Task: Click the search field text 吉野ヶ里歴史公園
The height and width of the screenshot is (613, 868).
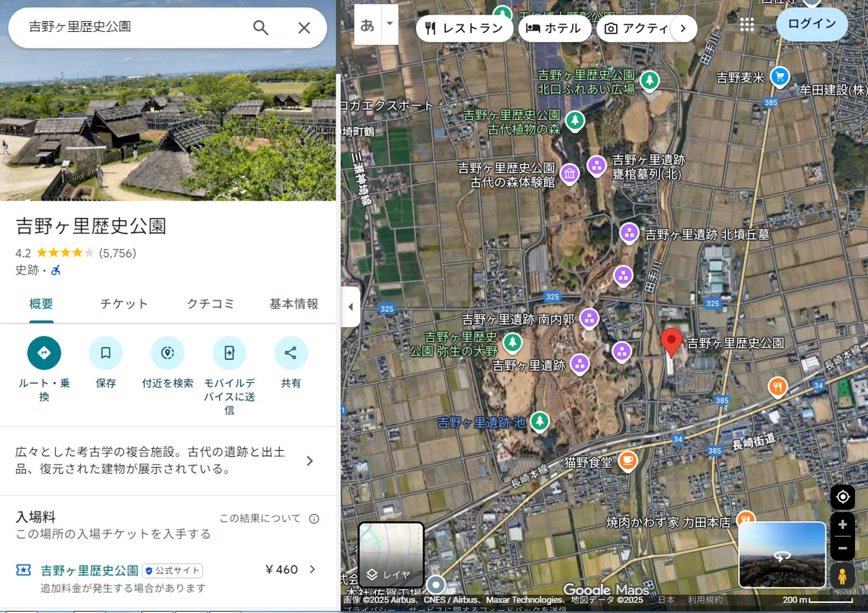Action: tap(80, 27)
